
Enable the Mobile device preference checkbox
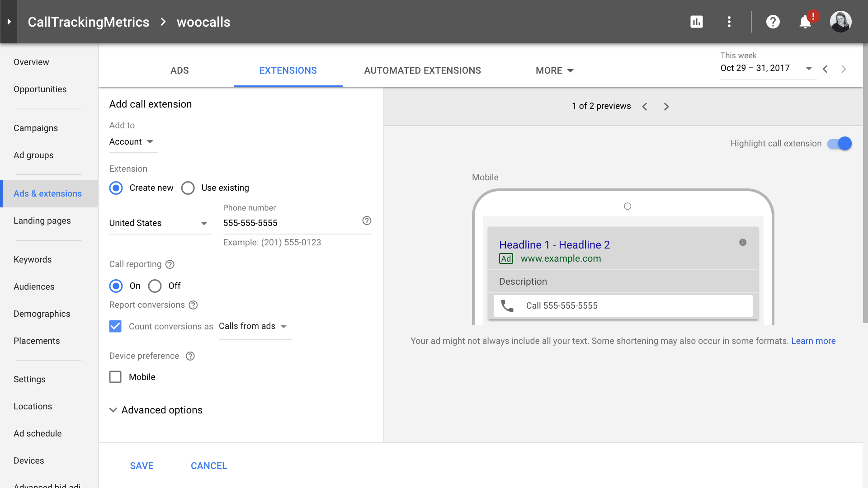click(115, 377)
